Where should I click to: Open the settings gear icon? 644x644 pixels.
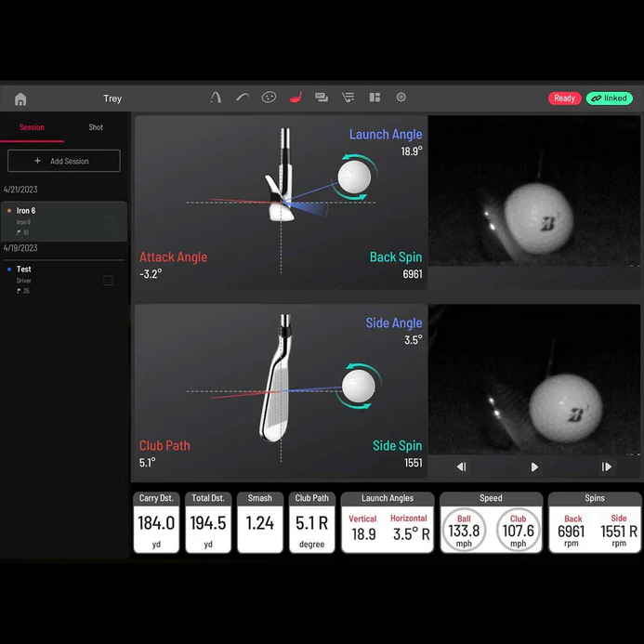[401, 98]
